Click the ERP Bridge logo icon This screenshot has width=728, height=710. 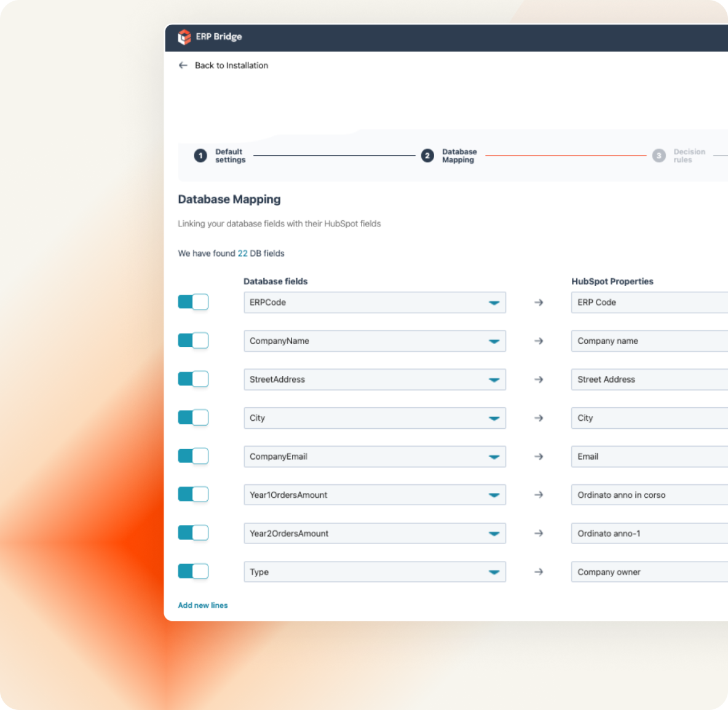coord(184,37)
